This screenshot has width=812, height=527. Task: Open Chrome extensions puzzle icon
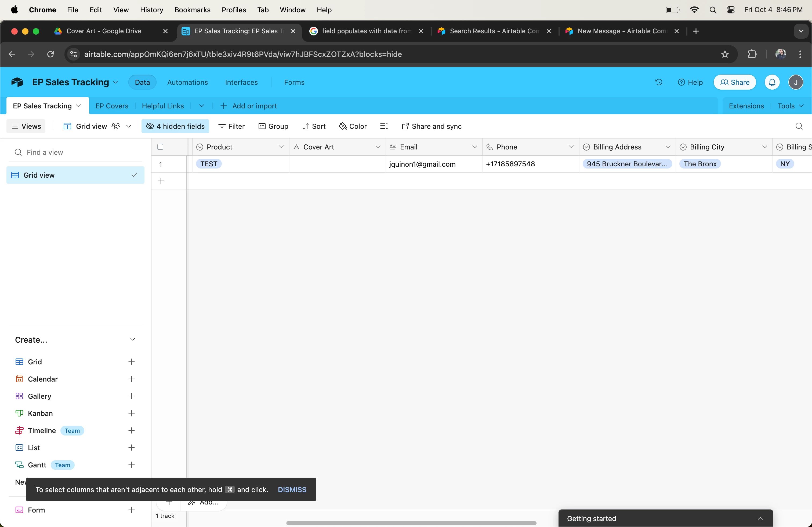752,54
